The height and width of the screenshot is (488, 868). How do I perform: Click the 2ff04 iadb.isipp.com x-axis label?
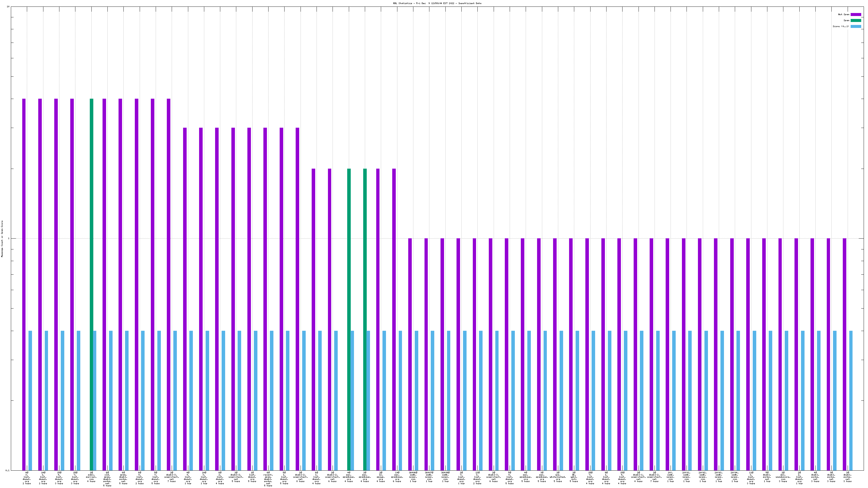735,477
